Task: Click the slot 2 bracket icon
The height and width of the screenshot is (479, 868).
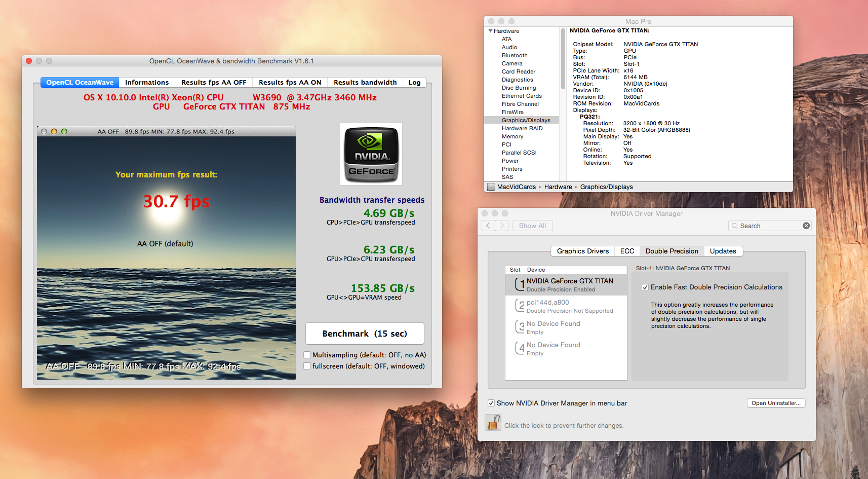Action: (x=520, y=305)
